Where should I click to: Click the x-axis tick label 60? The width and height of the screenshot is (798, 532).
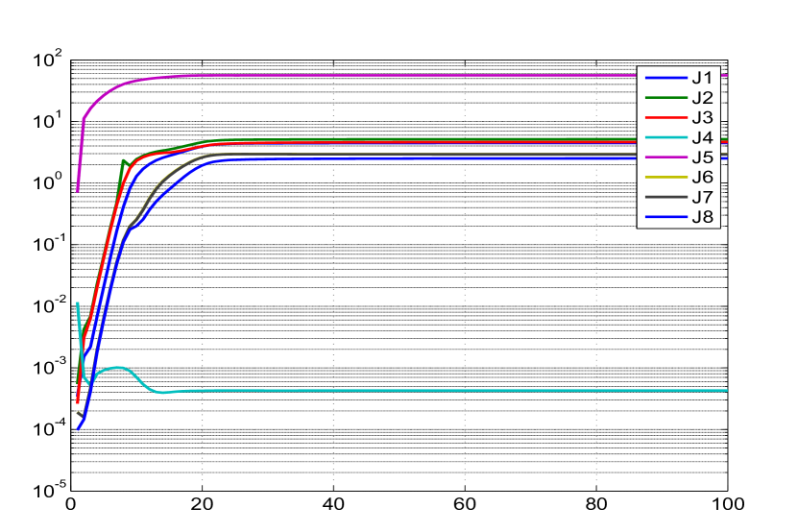tap(465, 504)
